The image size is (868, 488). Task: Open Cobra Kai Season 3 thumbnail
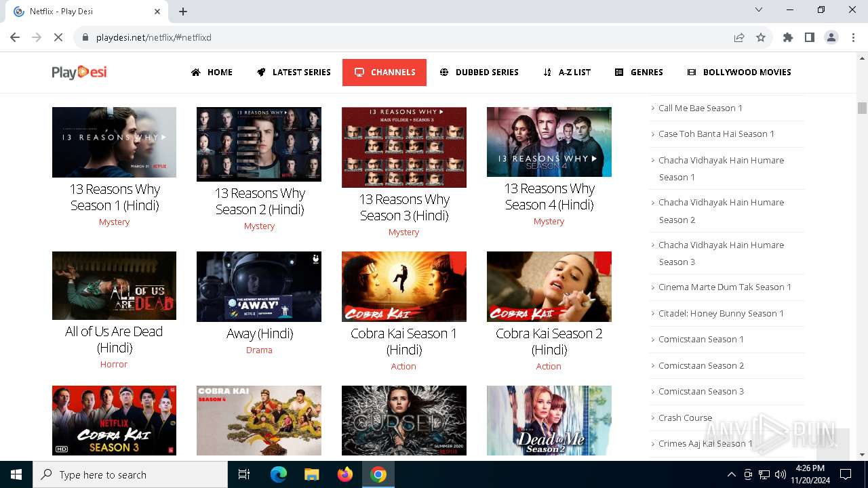[x=114, y=420]
